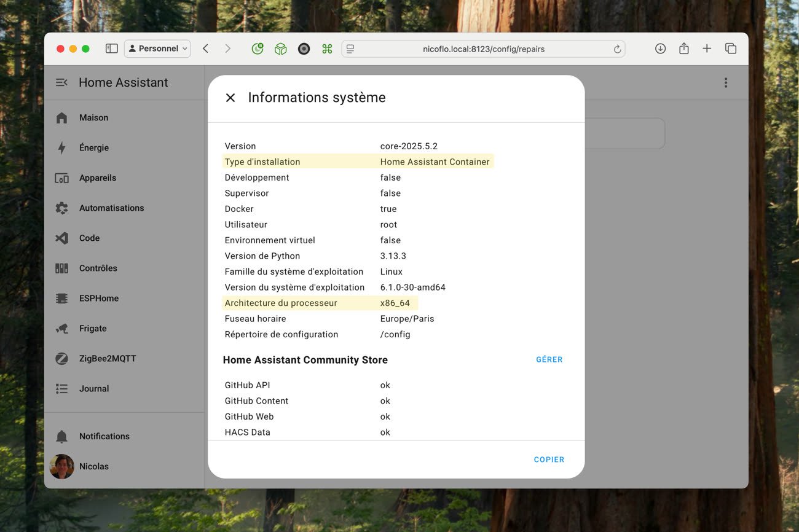Click the Utilisateur root value
The height and width of the screenshot is (532, 799).
pyautogui.click(x=389, y=225)
